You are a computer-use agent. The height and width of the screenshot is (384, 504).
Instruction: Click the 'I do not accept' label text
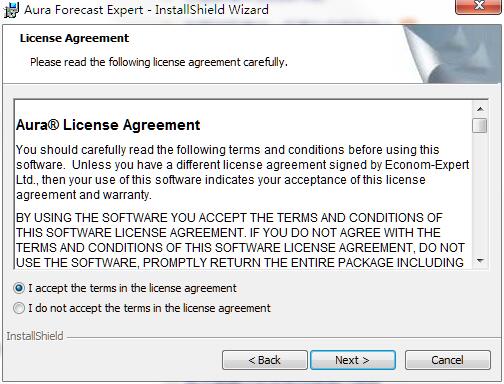[149, 308]
